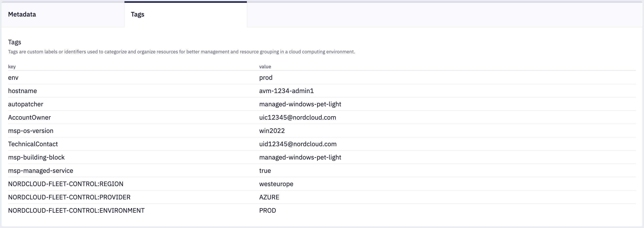Click the 'value' column header

point(265,66)
